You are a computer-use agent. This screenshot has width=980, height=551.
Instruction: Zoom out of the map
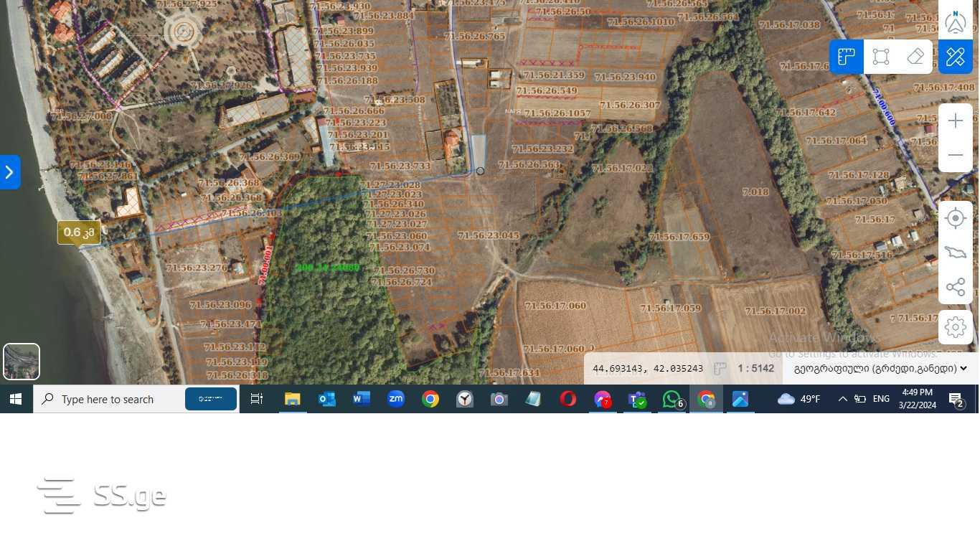tap(956, 155)
